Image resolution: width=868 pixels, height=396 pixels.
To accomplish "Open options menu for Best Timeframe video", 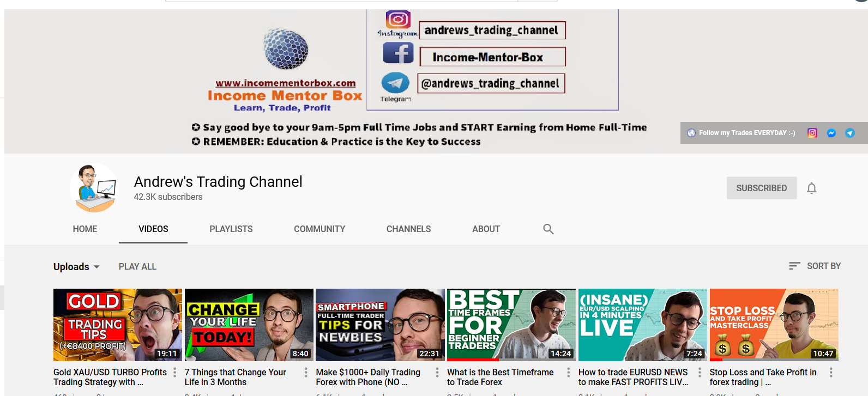I will click(x=568, y=373).
